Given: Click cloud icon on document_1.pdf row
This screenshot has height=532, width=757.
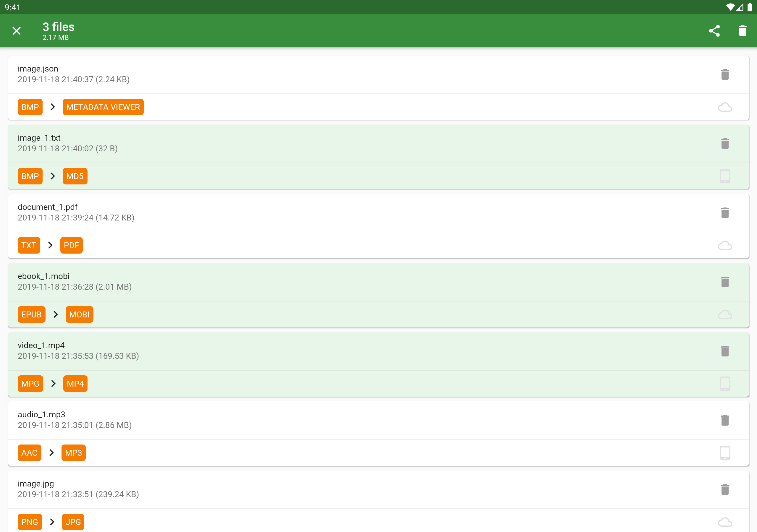Looking at the screenshot, I should tap(725, 246).
